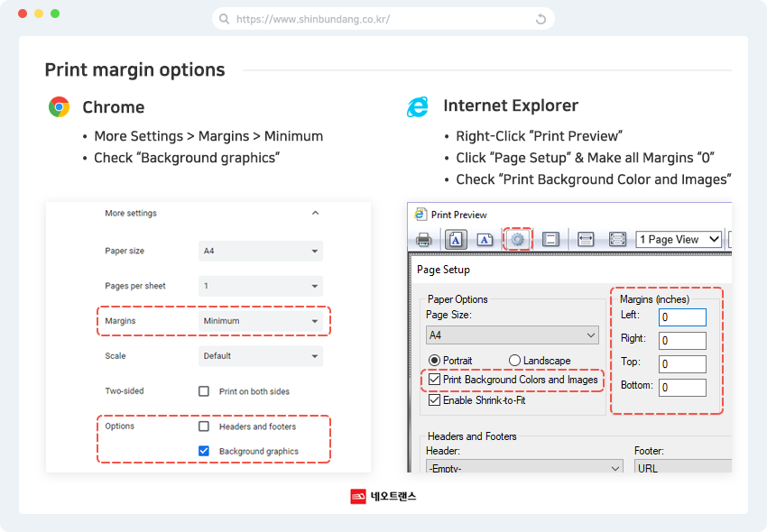Open the Scale "Default" dropdown
The width and height of the screenshot is (767, 532).
[x=261, y=356]
